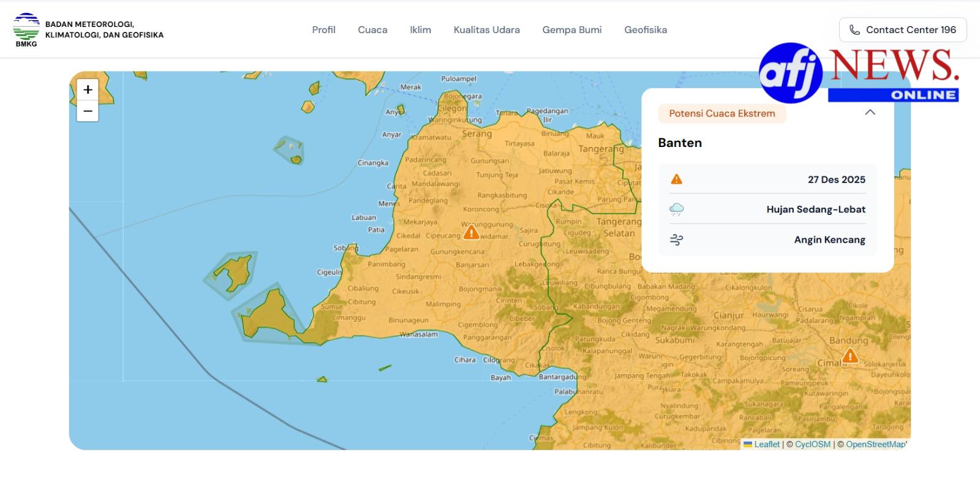Click the Contact Center 196 button
The height and width of the screenshot is (482, 980).
pos(903,30)
